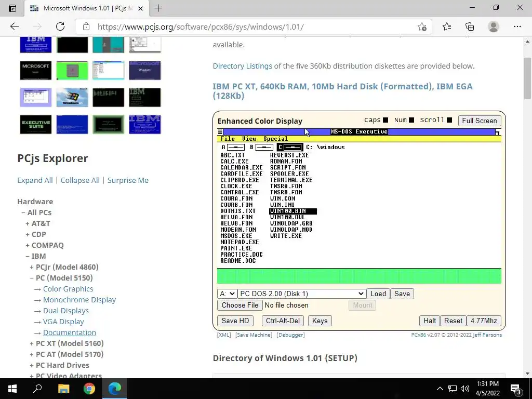Image resolution: width=532 pixels, height=399 pixels.
Task: Open the PC DOS 2.00 (Disk 1) diskette dropdown
Action: click(302, 294)
